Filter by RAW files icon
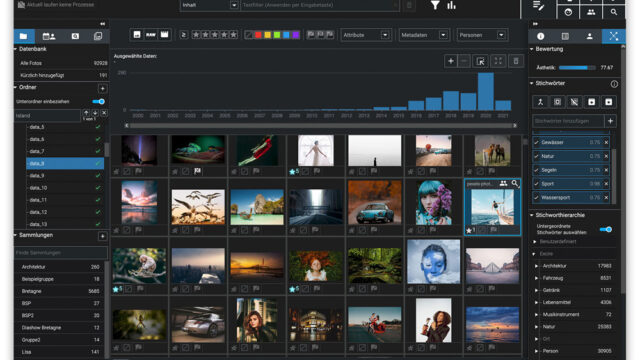 pyautogui.click(x=151, y=35)
